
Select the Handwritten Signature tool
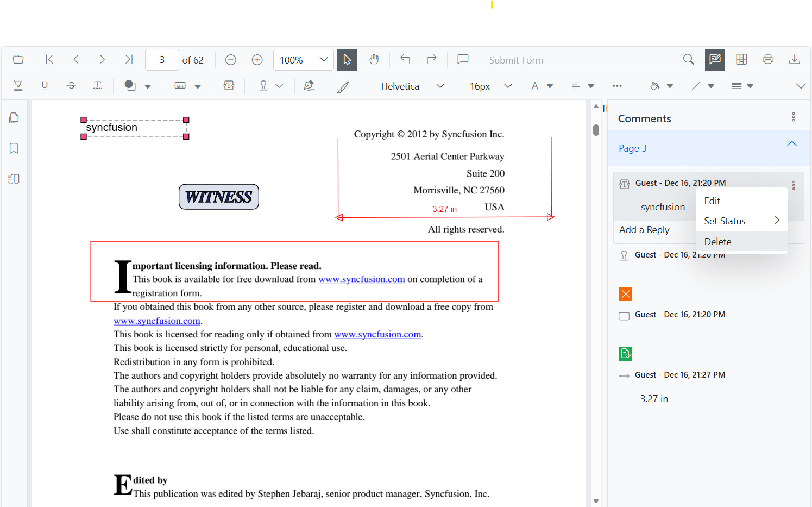(x=309, y=86)
